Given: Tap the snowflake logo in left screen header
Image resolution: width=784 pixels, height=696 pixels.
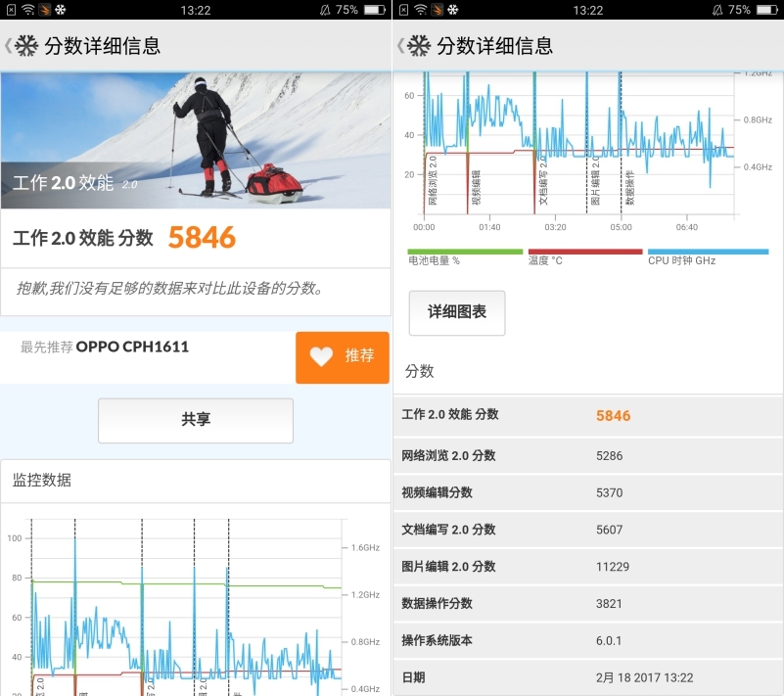Looking at the screenshot, I should pos(26,45).
